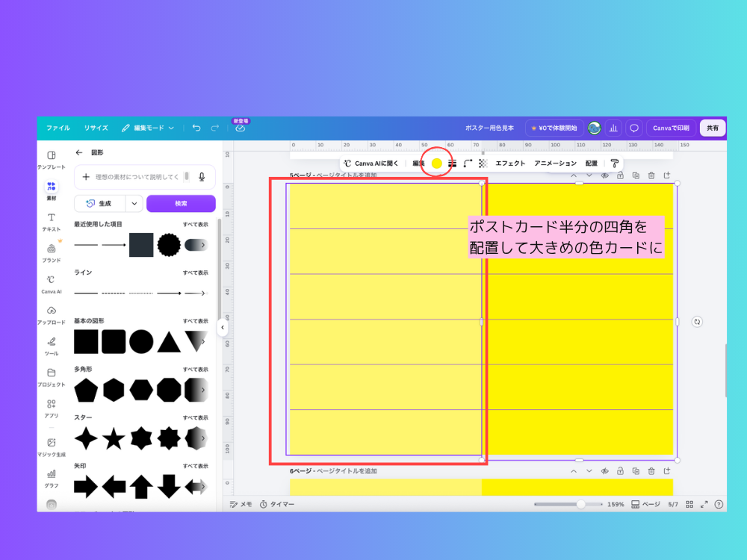The image size is (747, 560).
Task: Open the プロジェクト folder panel
Action: point(52,377)
